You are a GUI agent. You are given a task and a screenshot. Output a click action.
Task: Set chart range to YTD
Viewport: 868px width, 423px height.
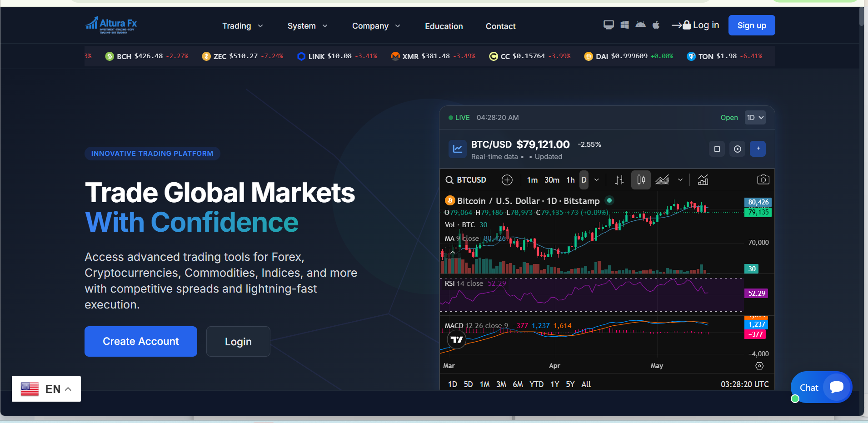click(536, 384)
